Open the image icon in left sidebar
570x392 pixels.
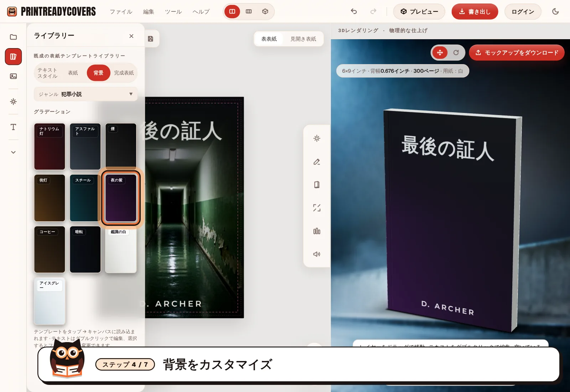point(13,76)
